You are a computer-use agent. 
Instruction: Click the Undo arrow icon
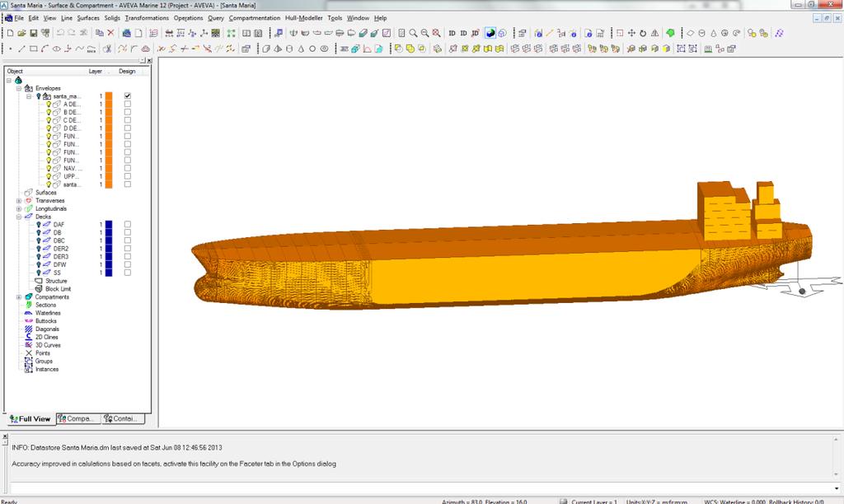click(60, 33)
